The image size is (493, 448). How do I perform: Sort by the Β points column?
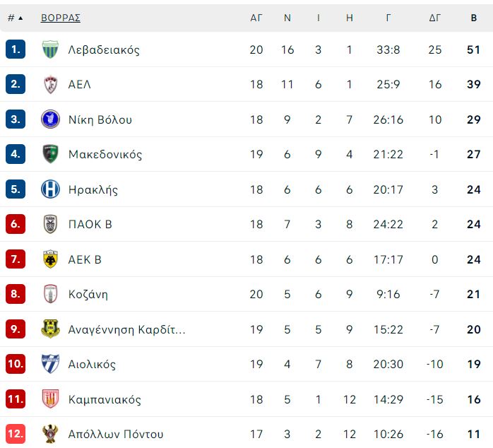474,18
